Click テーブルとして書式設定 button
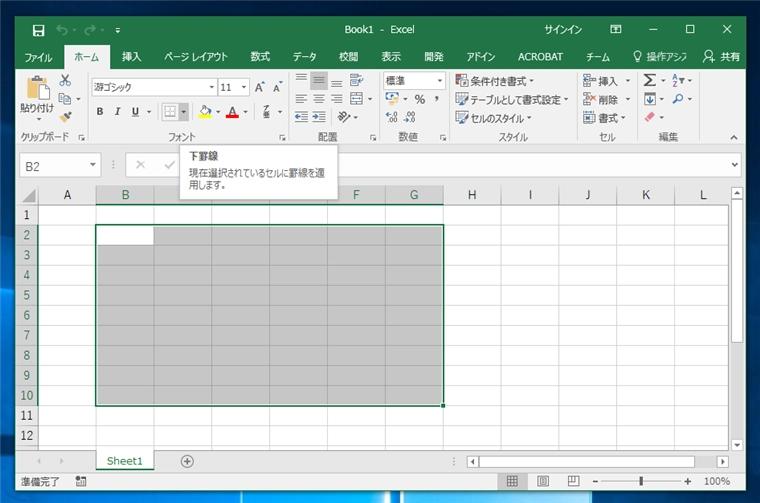This screenshot has height=503, width=760. click(512, 99)
